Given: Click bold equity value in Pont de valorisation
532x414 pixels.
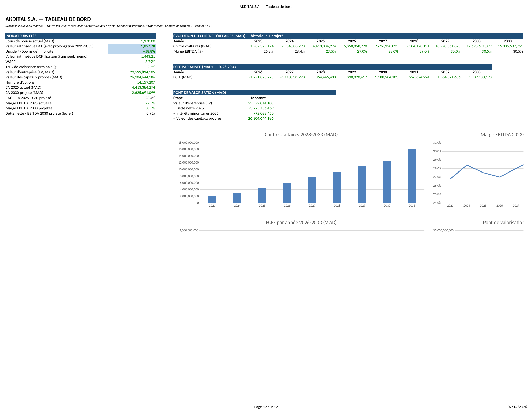Looking at the screenshot, I should tap(261, 118).
